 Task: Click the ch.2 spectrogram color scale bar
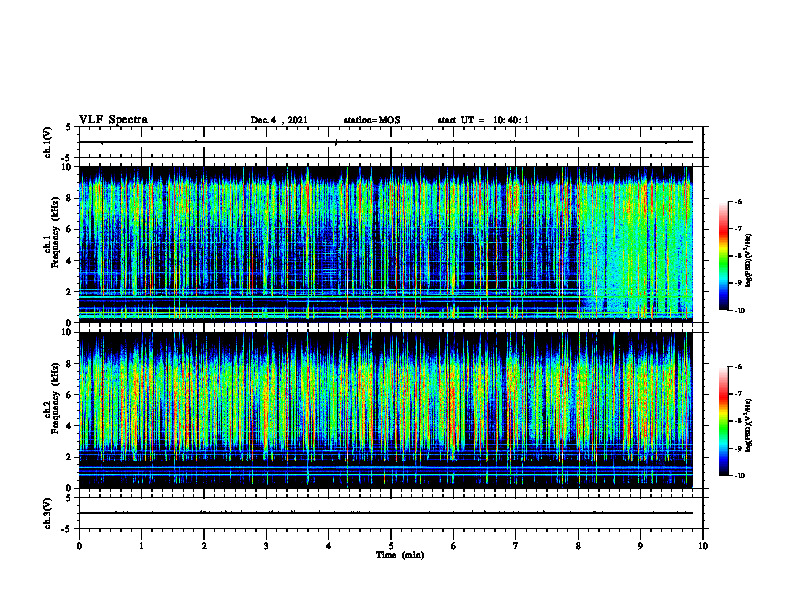[x=723, y=421]
